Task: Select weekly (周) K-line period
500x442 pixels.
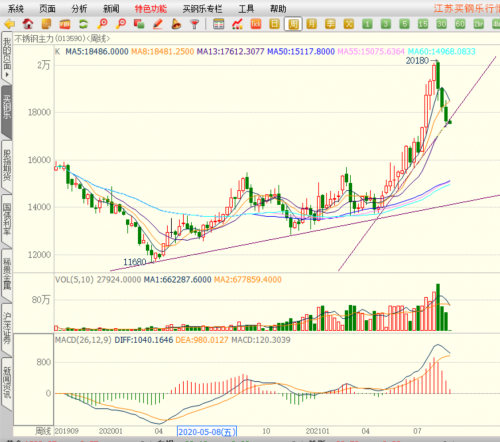Action: click(x=293, y=24)
